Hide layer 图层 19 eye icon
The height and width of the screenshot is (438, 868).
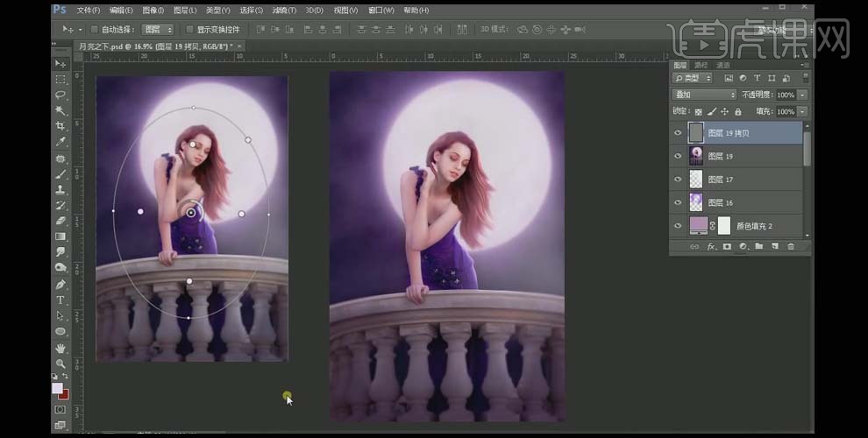tap(678, 156)
